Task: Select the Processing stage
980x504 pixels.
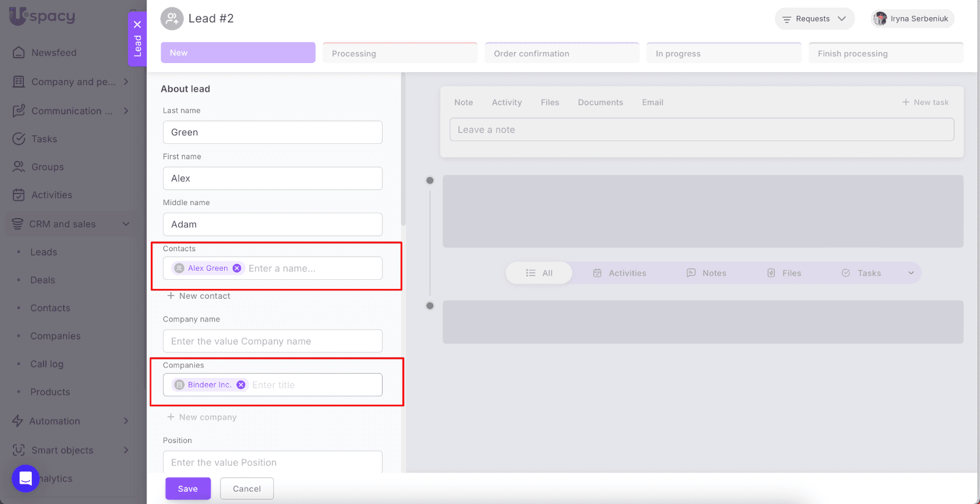Action: click(399, 53)
